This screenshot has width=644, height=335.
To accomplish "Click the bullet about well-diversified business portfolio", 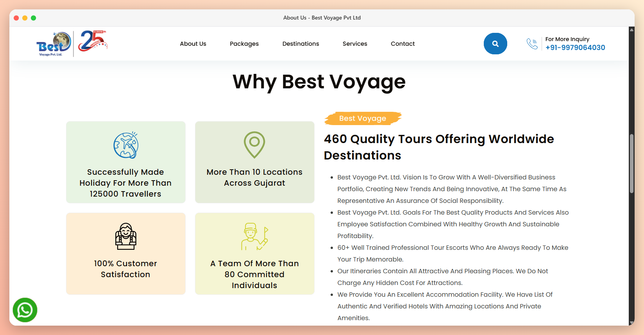I will point(452,189).
